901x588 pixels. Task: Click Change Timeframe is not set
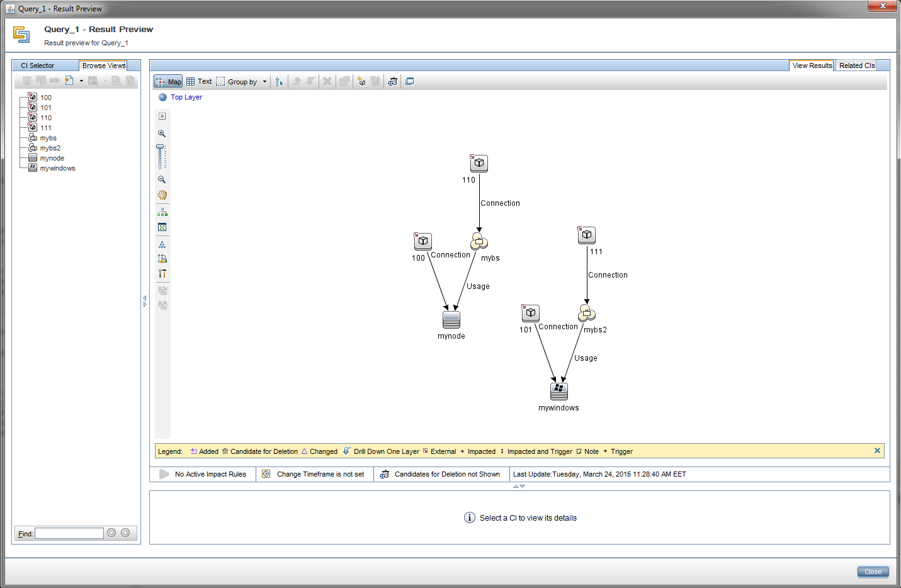pyautogui.click(x=320, y=474)
